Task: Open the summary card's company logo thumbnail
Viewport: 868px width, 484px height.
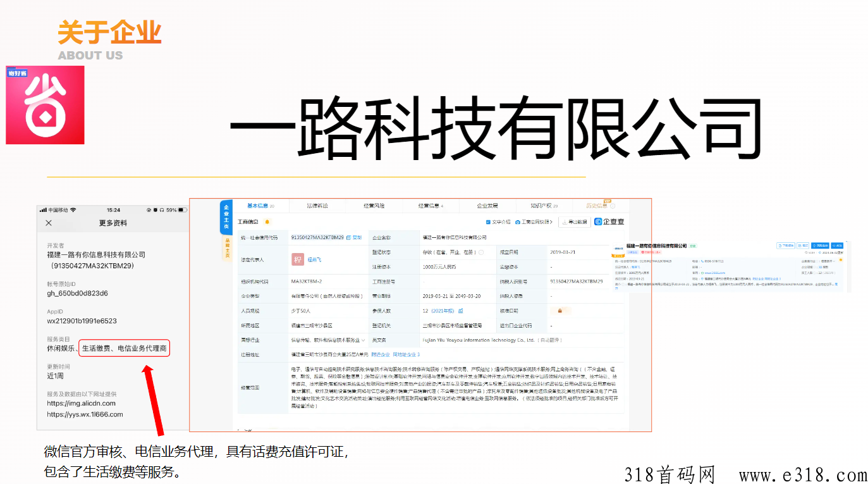Action: (620, 249)
